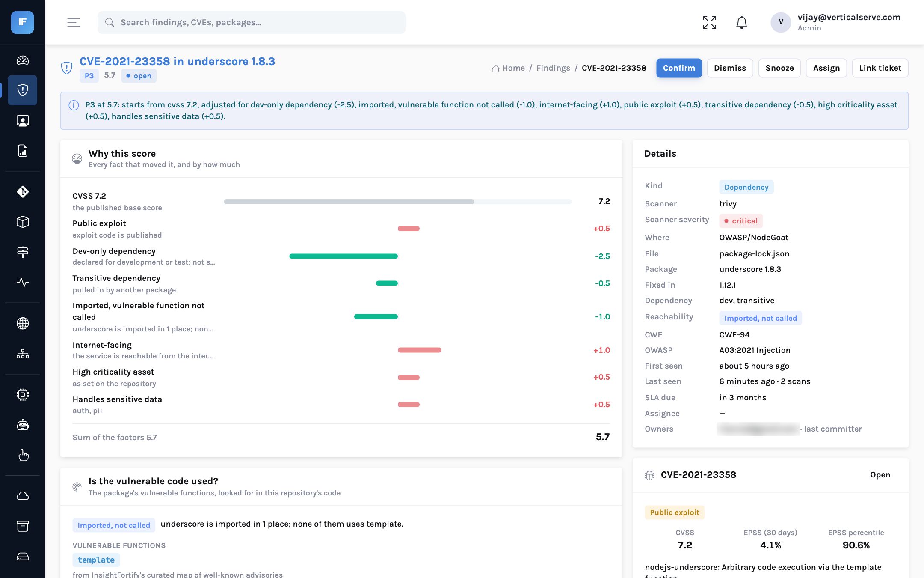Go to Findings breadcrumb
Viewport: 924px width, 578px height.
(x=553, y=68)
